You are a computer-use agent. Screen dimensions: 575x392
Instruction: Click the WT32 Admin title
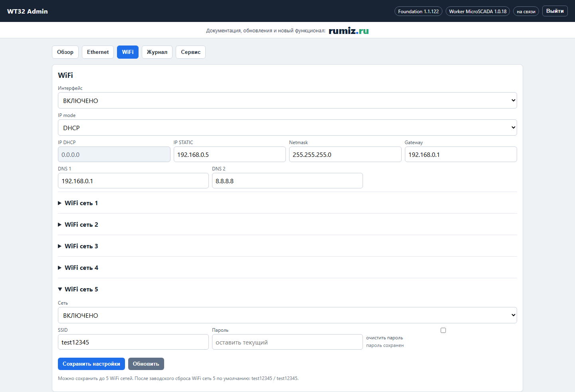coord(28,11)
